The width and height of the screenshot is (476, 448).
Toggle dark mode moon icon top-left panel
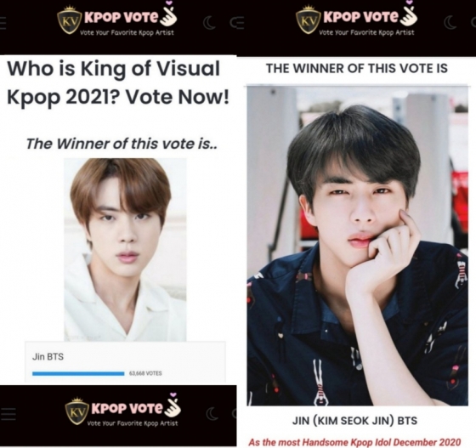coord(209,24)
